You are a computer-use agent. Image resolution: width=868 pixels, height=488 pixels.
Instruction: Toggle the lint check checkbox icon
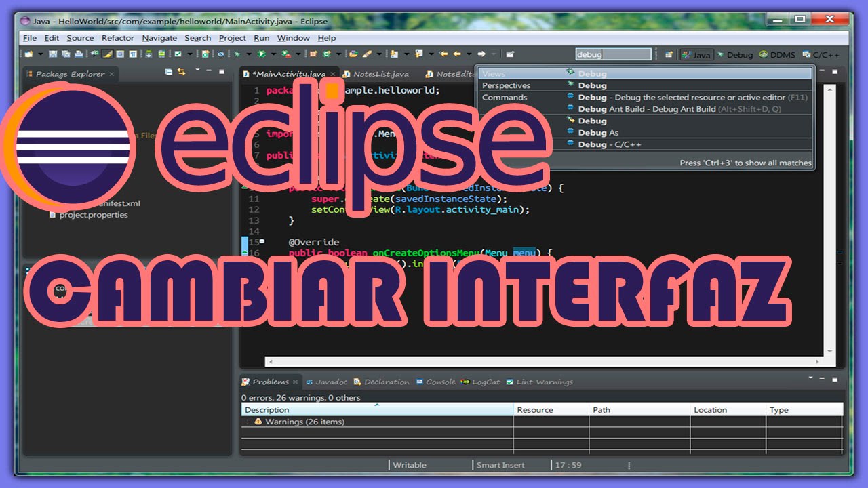click(x=178, y=54)
